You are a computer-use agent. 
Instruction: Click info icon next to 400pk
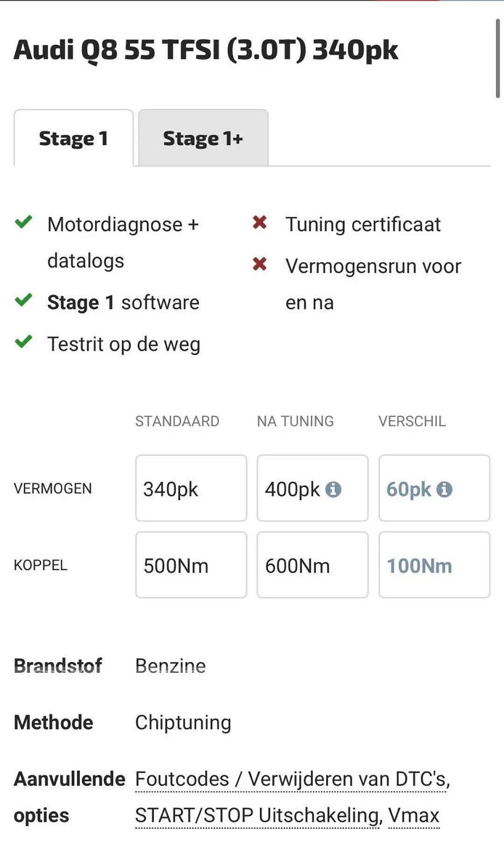(333, 489)
